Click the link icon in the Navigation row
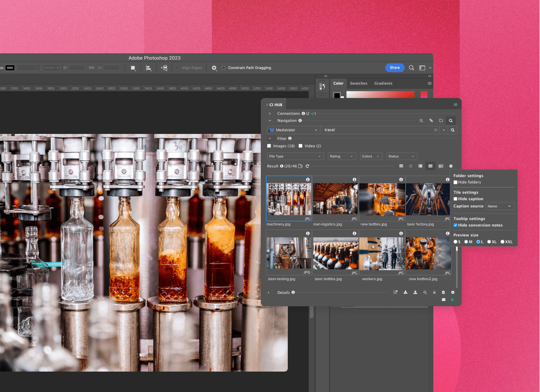The height and width of the screenshot is (392, 540). click(x=431, y=120)
